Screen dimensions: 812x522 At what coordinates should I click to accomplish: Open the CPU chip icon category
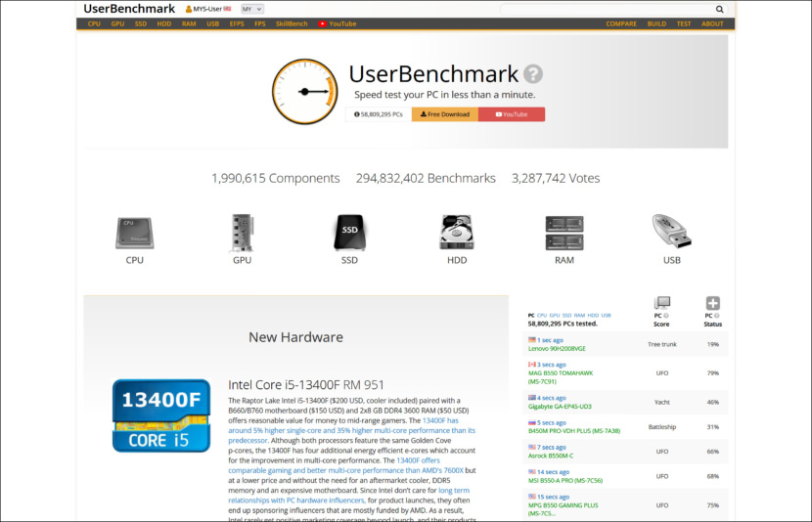coord(135,233)
